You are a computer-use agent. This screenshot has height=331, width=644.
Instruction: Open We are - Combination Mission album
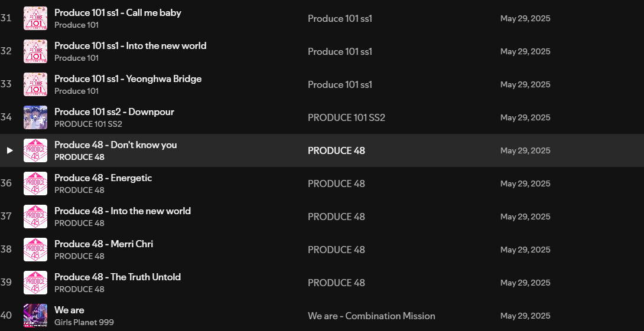(x=371, y=316)
